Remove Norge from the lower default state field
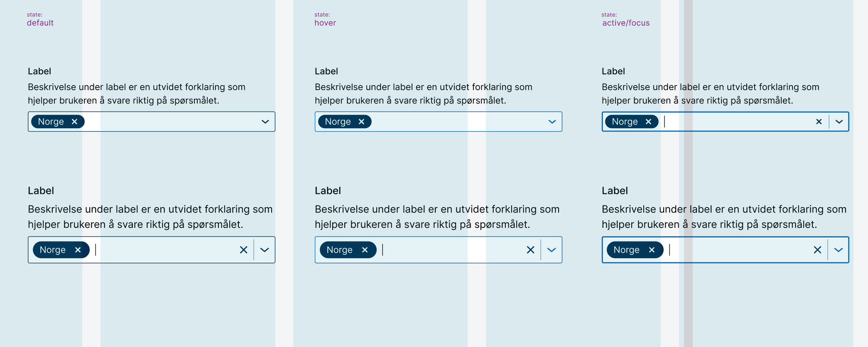868x347 pixels. pos(78,249)
